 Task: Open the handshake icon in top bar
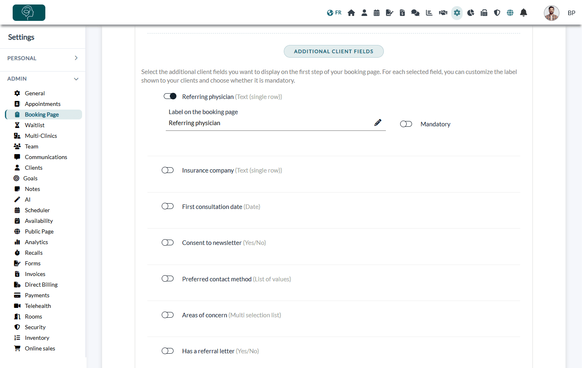click(443, 13)
